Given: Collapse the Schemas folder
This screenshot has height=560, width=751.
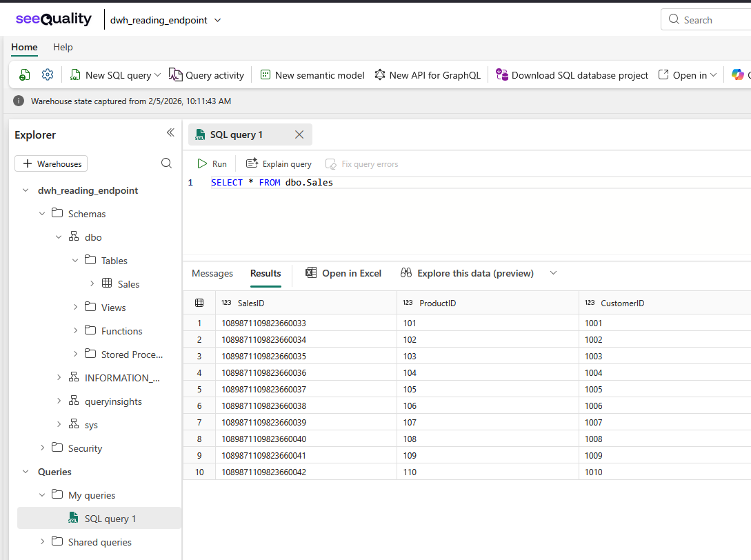Looking at the screenshot, I should click(x=43, y=214).
